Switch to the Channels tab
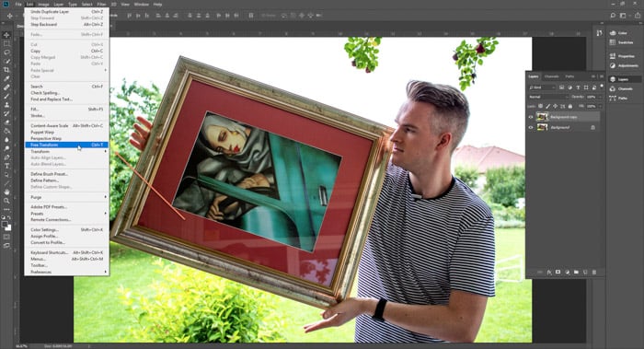 pyautogui.click(x=552, y=76)
